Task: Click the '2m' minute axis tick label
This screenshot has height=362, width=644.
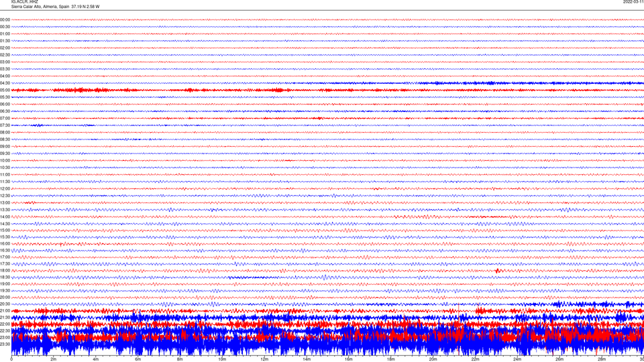Action: click(x=54, y=359)
